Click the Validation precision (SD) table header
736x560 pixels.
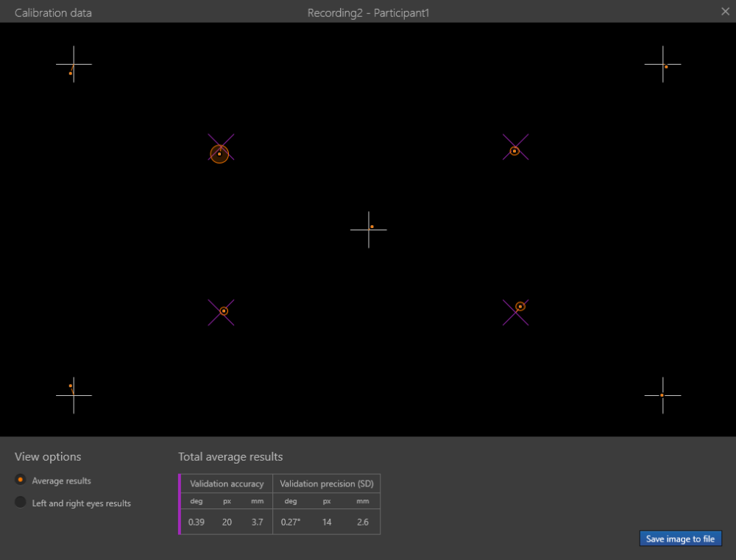pyautogui.click(x=327, y=483)
